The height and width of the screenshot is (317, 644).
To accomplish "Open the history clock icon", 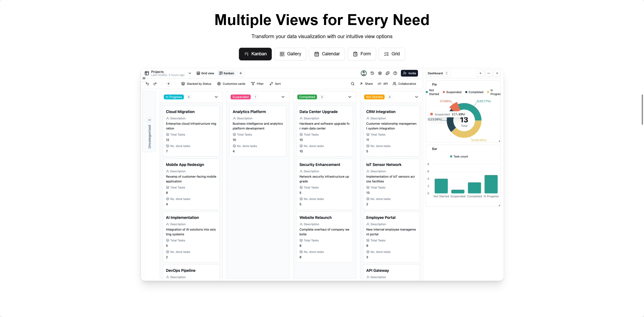I will (x=372, y=73).
